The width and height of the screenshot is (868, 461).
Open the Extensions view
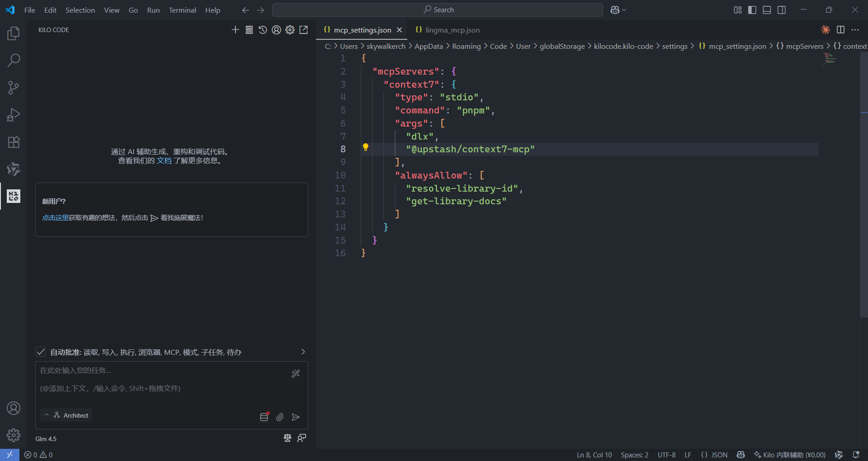pyautogui.click(x=14, y=142)
